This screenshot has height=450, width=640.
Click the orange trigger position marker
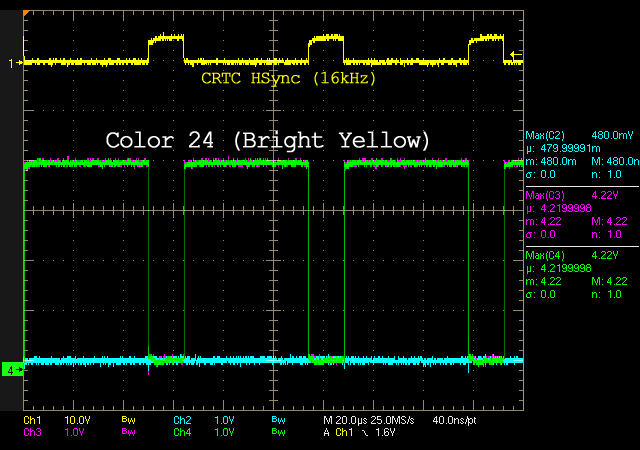click(26, 13)
